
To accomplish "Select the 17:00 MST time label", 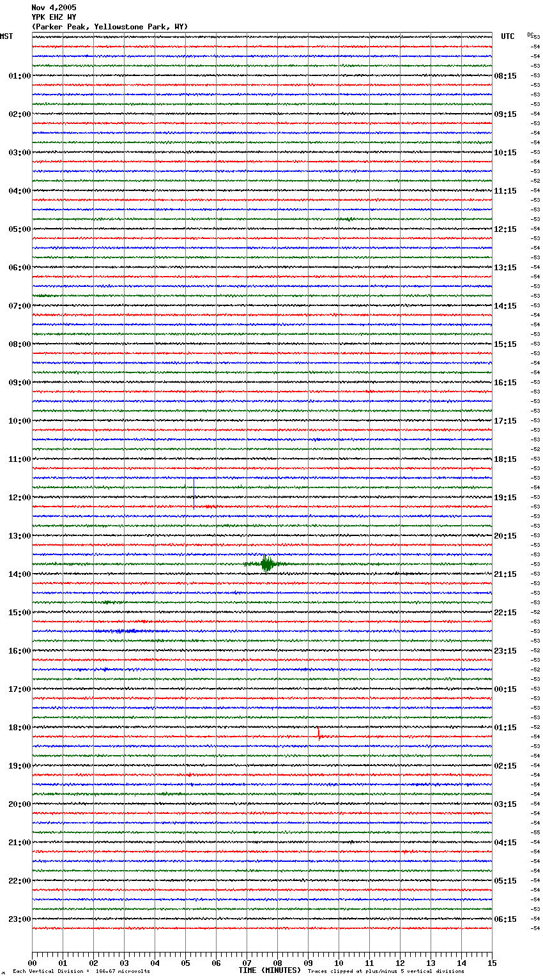I will pos(20,689).
